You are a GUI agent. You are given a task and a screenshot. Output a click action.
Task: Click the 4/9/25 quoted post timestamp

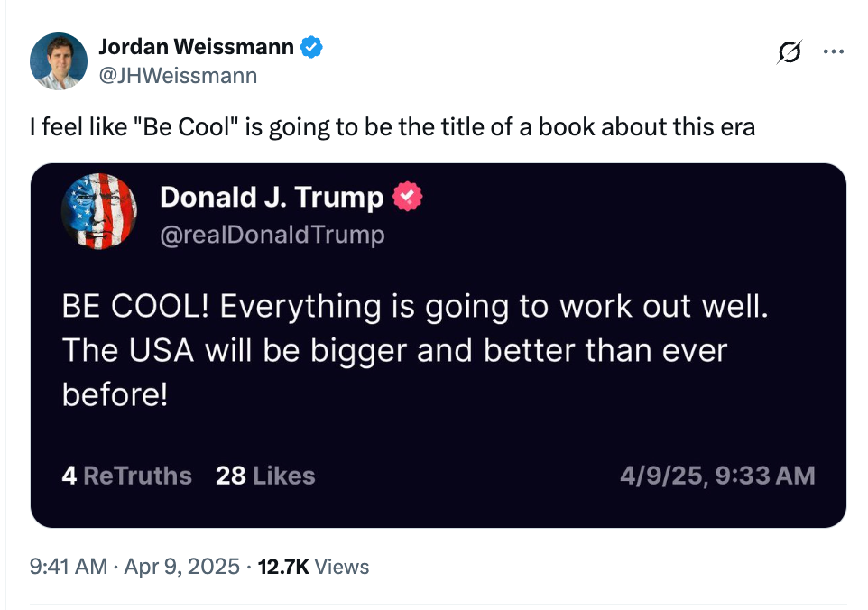pos(716,476)
